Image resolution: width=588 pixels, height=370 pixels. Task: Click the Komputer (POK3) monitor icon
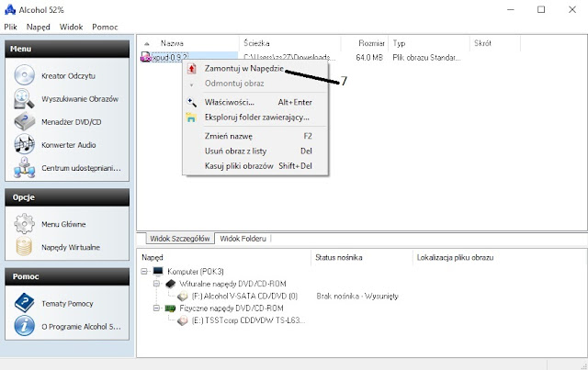point(158,271)
